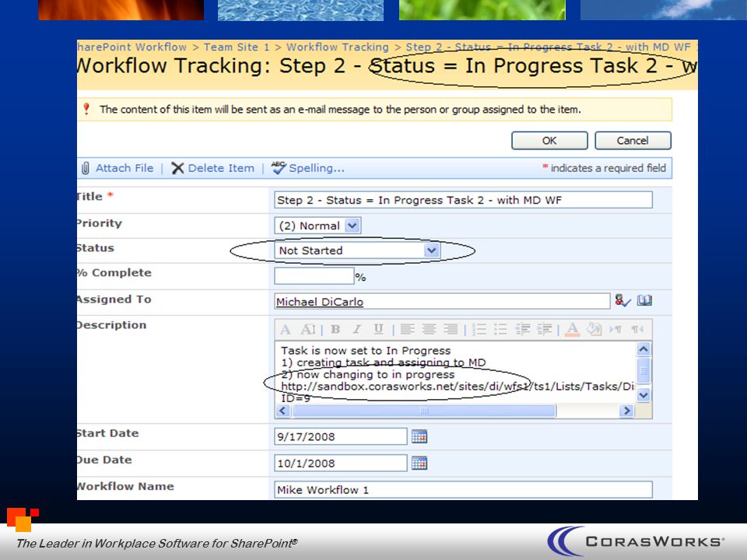The height and width of the screenshot is (560, 747).
Task: Open the background highlight color tool
Action: tap(594, 330)
